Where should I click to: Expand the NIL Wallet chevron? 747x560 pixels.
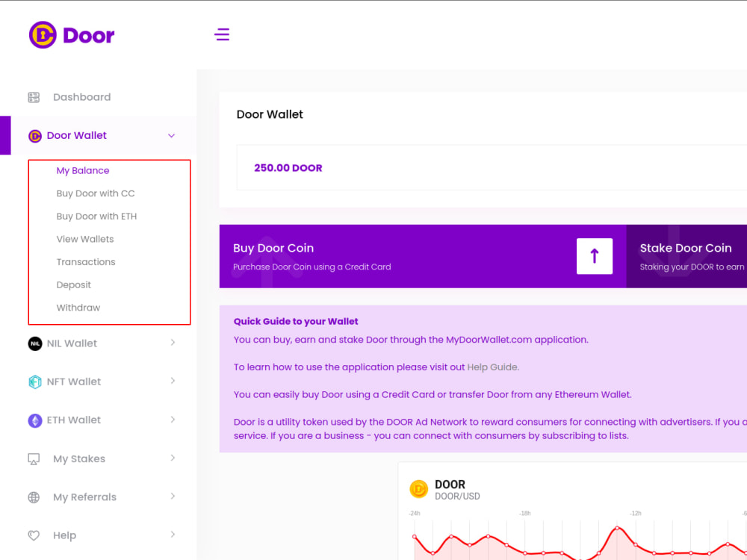(173, 343)
